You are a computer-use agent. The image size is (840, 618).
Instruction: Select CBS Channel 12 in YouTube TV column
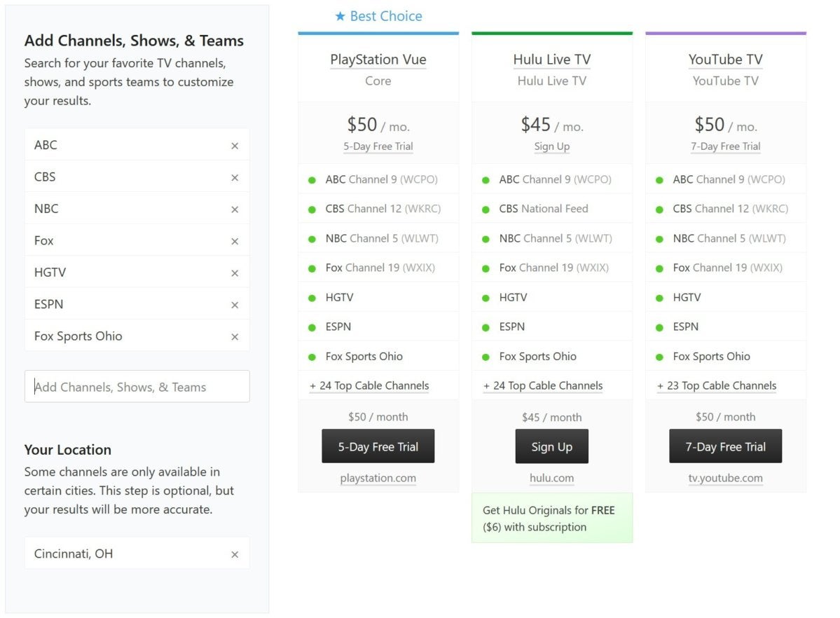[725, 209]
